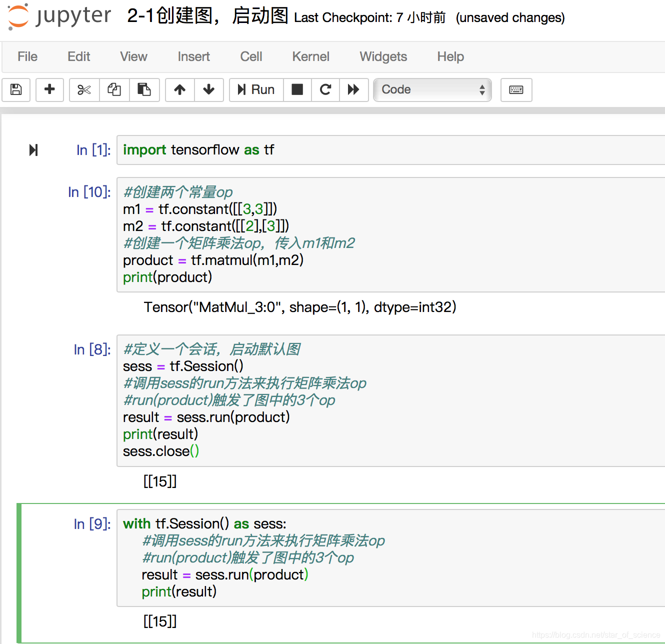Click the m2 = tf.constant line
This screenshot has width=665, height=644.
click(206, 226)
